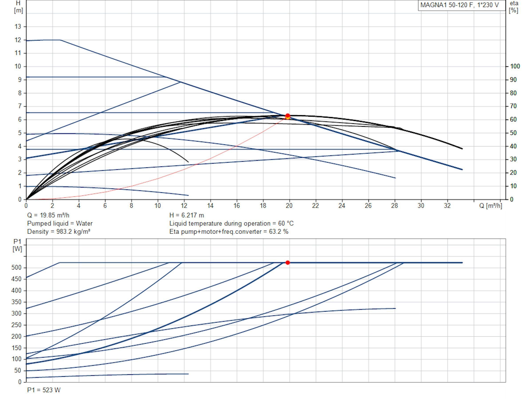The image size is (532, 399).
Task: Click the Q [m³/h] axis label
Action: [491, 206]
